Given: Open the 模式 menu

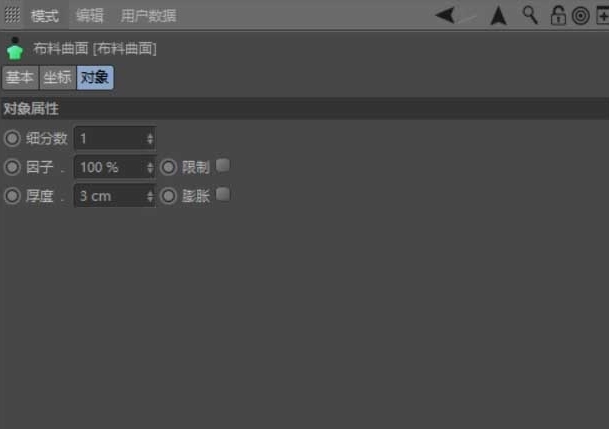Looking at the screenshot, I should (x=45, y=16).
